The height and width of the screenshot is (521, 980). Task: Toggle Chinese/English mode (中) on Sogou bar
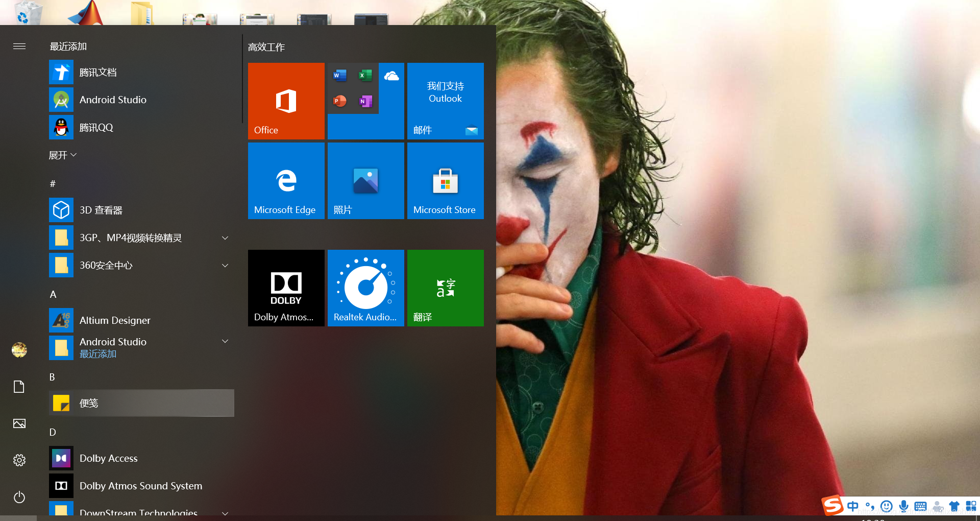click(853, 506)
